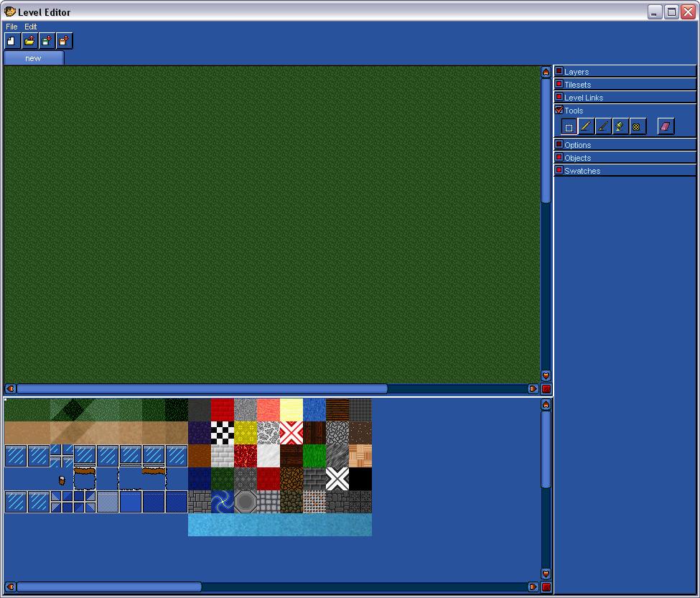Select the yellow pencil tool

586,127
